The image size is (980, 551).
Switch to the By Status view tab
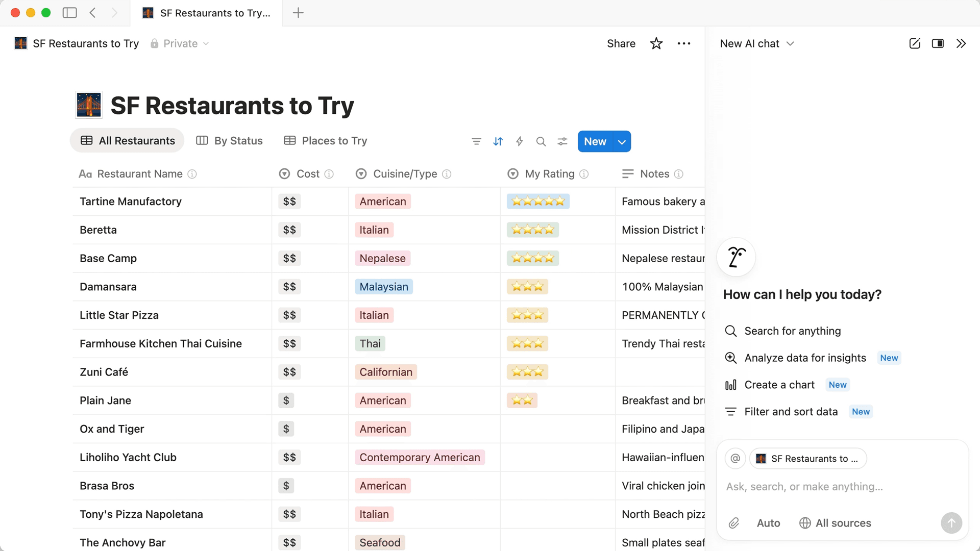click(230, 141)
